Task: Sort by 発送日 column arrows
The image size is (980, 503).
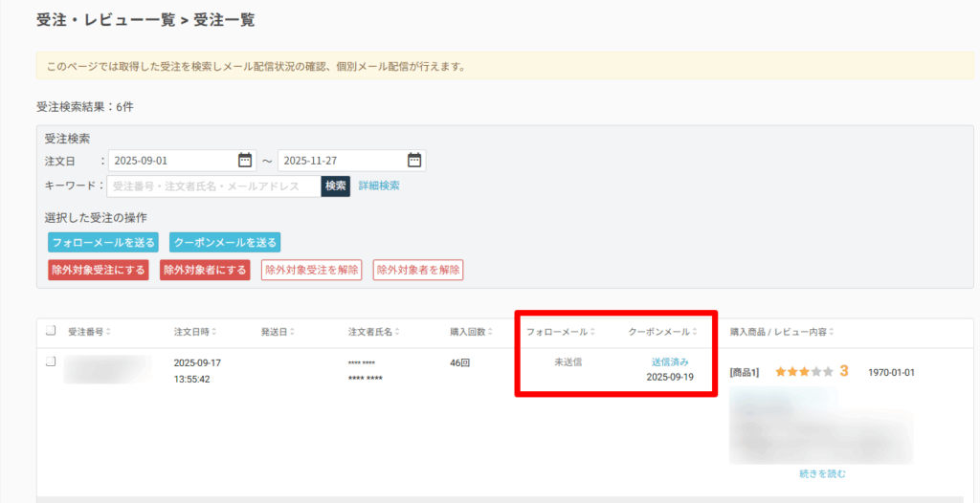Action: tap(293, 332)
